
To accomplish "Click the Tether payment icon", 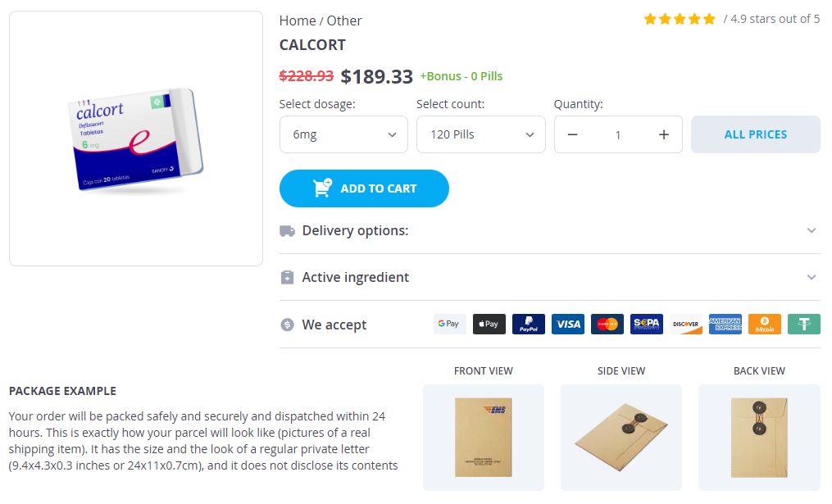I will (804, 324).
